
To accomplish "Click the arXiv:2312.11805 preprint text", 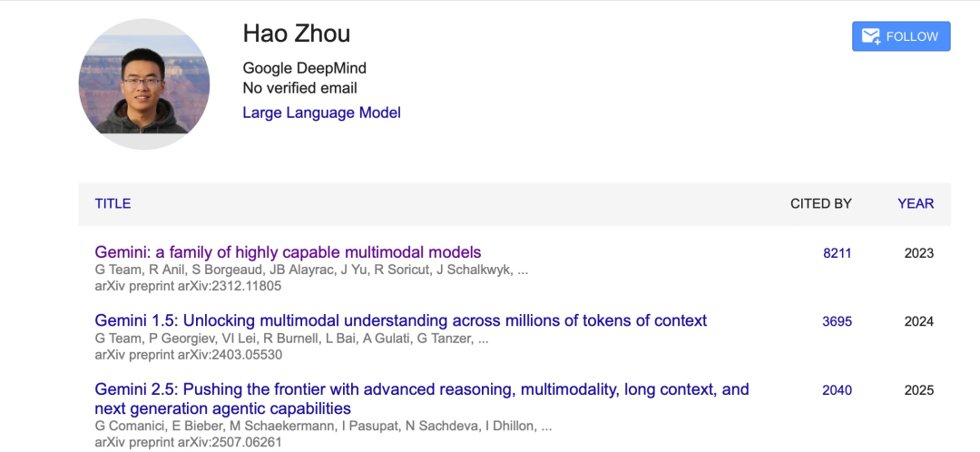I will [x=188, y=286].
